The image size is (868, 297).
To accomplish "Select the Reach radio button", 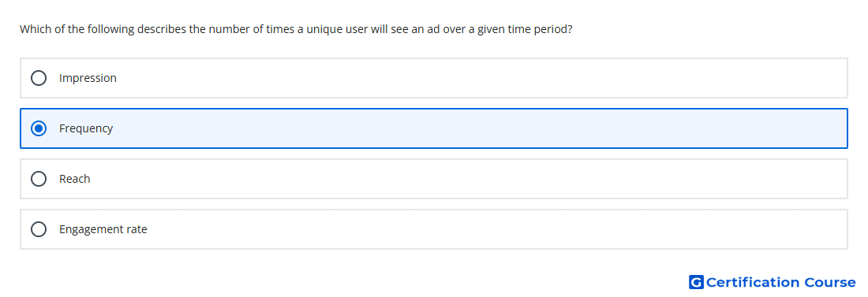I will click(x=39, y=179).
